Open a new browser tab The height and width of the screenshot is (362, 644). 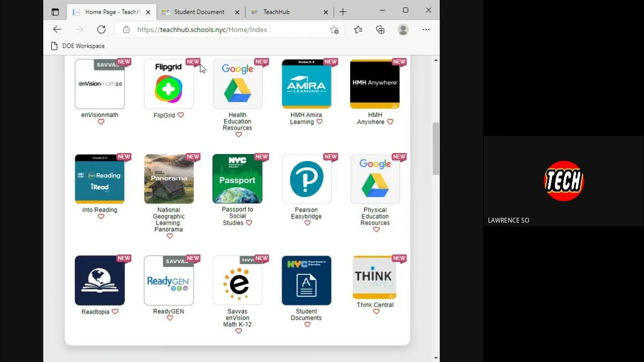[x=343, y=12]
